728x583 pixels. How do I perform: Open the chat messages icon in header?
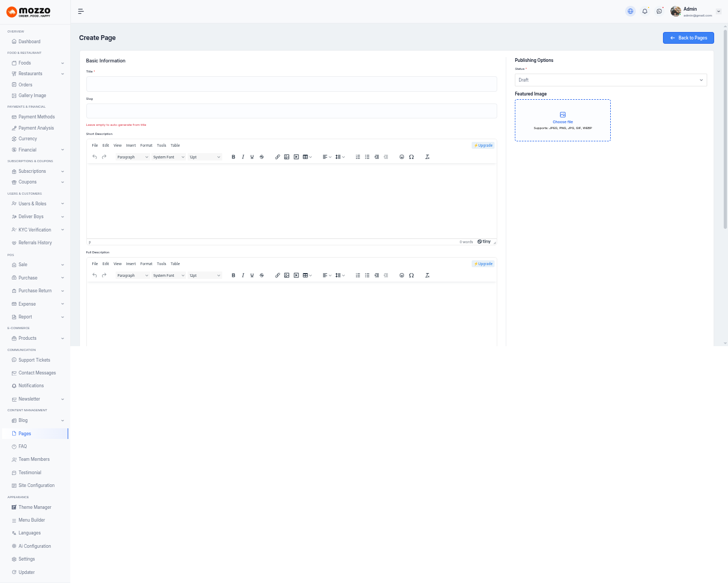tap(659, 11)
